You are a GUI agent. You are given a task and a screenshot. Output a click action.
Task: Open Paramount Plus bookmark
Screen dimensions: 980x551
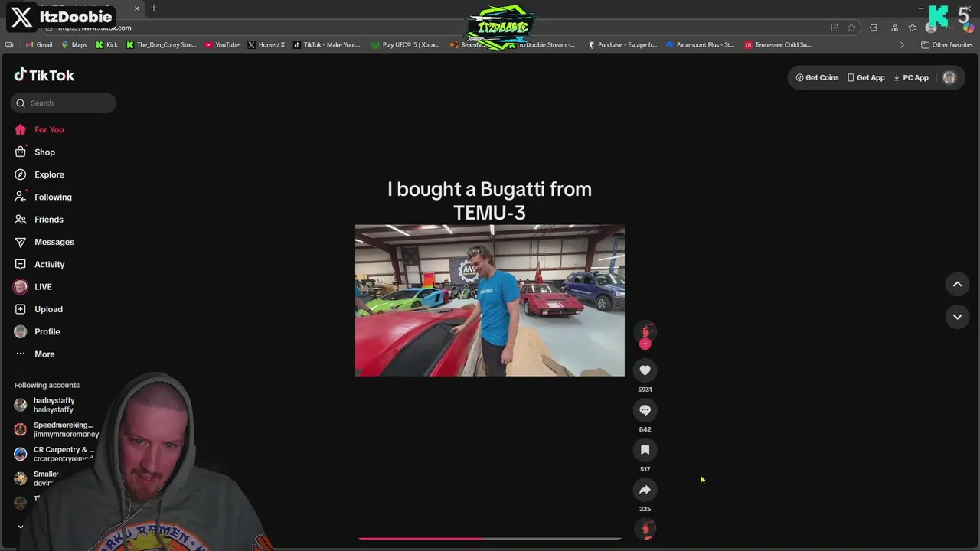point(700,44)
